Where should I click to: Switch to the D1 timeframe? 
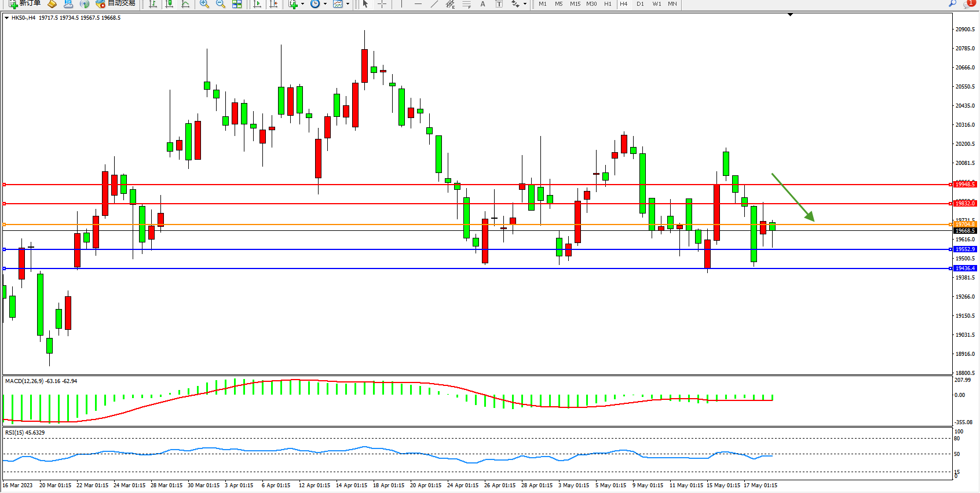(x=640, y=4)
